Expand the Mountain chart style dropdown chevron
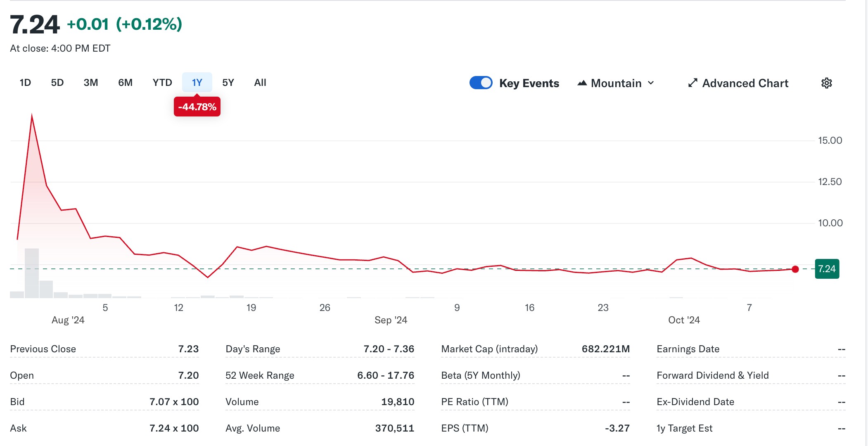 (x=651, y=83)
